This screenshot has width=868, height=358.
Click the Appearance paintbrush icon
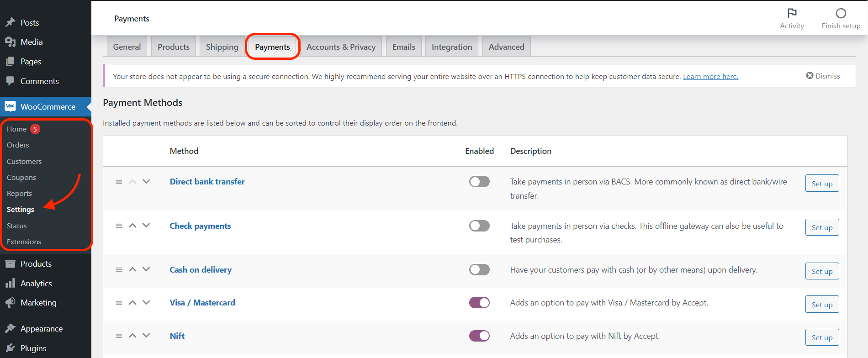click(x=10, y=329)
